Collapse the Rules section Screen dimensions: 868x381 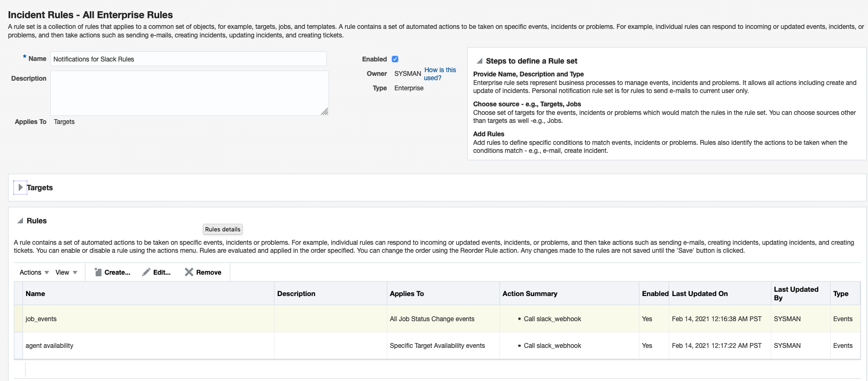[x=20, y=221]
